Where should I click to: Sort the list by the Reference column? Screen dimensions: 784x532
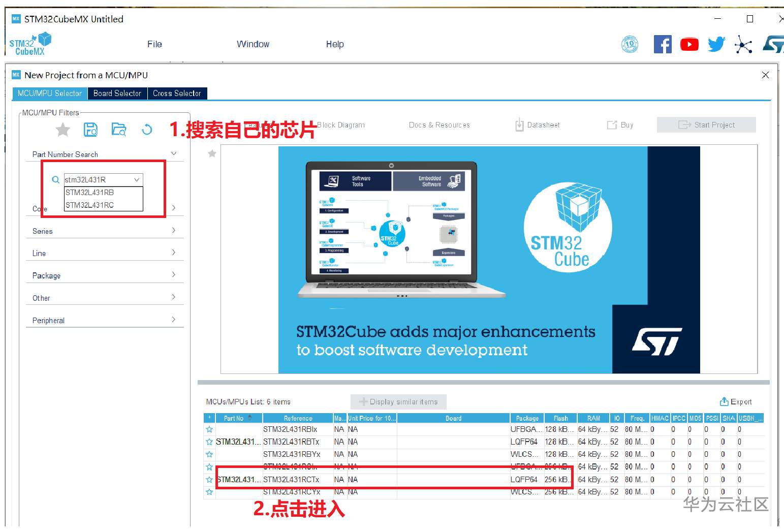click(298, 418)
